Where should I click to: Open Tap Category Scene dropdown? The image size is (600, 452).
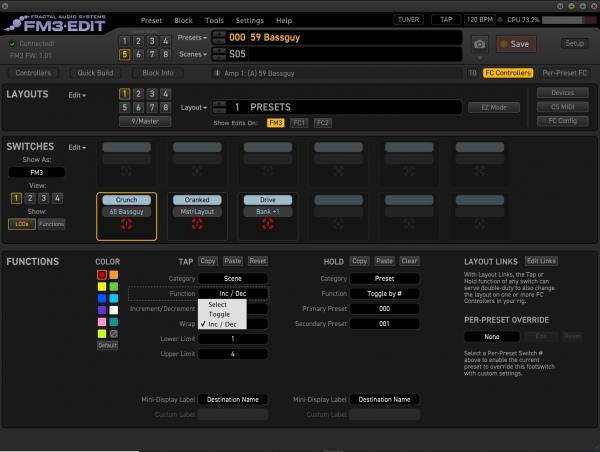233,279
